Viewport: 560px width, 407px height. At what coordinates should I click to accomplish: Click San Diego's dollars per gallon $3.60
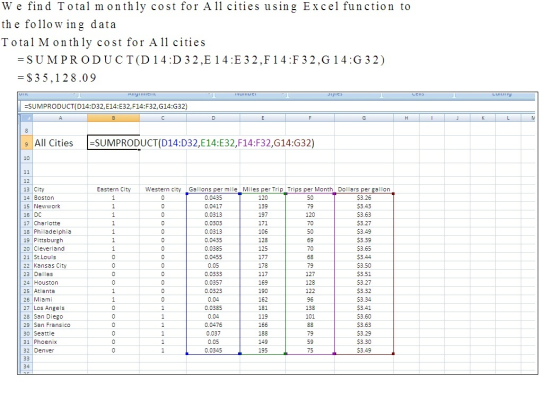[x=364, y=316]
